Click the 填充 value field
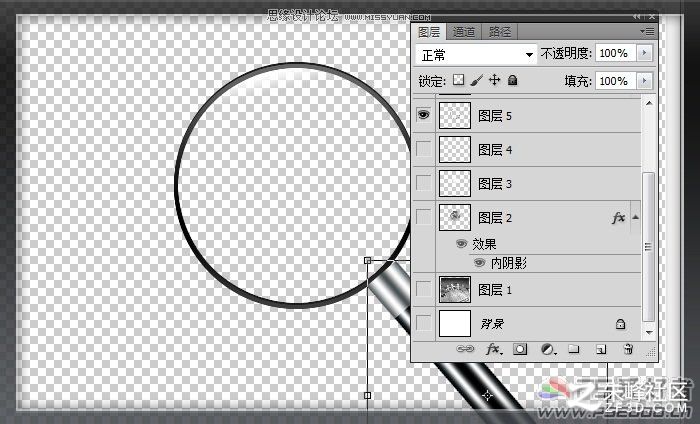700x424 pixels. click(615, 81)
